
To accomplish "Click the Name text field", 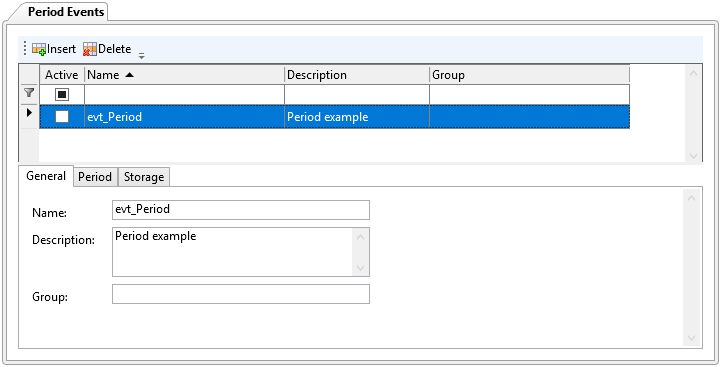I will click(241, 209).
